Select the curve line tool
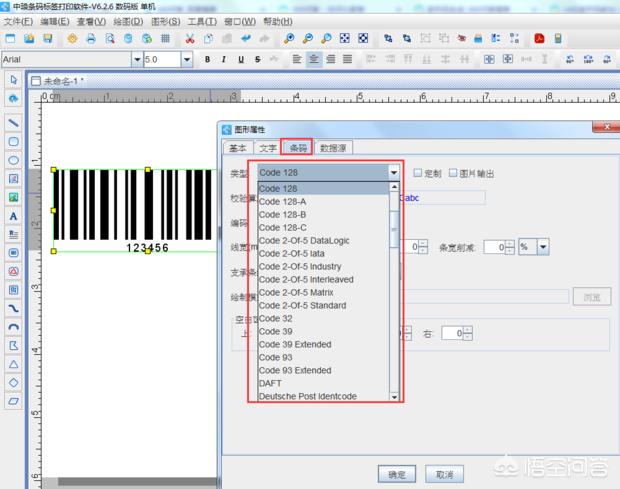 pos(13,308)
